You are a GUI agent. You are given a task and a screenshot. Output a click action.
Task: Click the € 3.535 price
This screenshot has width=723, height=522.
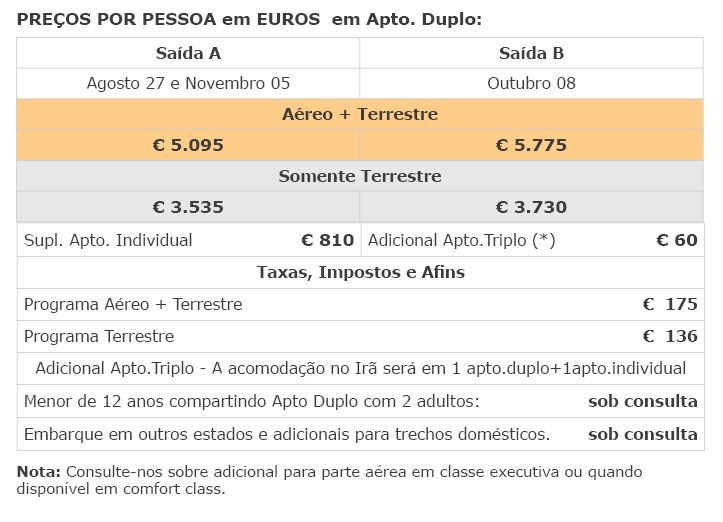tap(188, 207)
